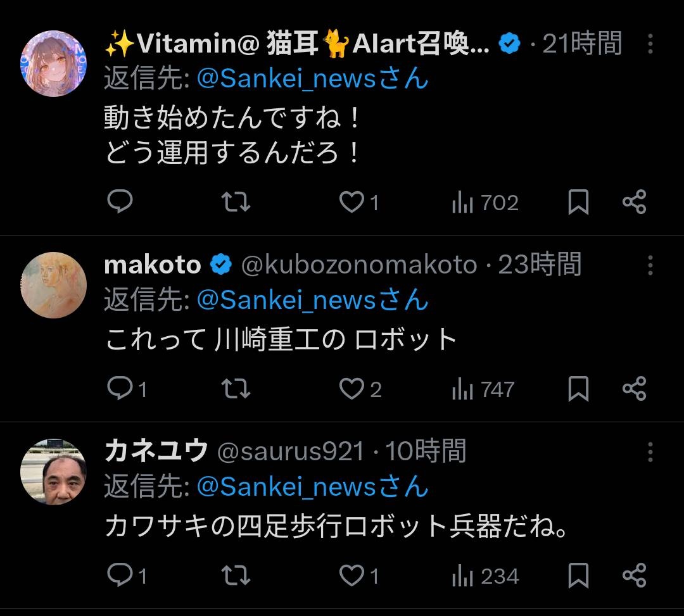Expand the three-dot menu for カネユウ's tweet
This screenshot has width=684, height=616.
click(650, 452)
